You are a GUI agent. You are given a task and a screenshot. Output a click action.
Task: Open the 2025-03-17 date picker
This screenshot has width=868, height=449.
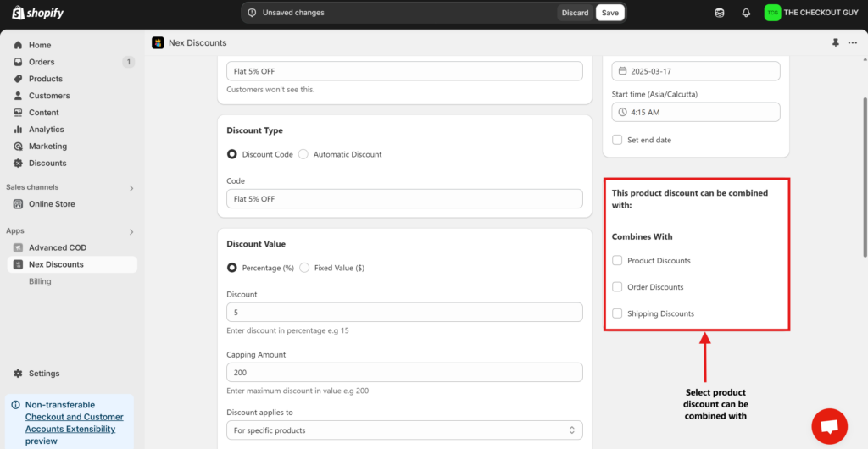pos(696,71)
